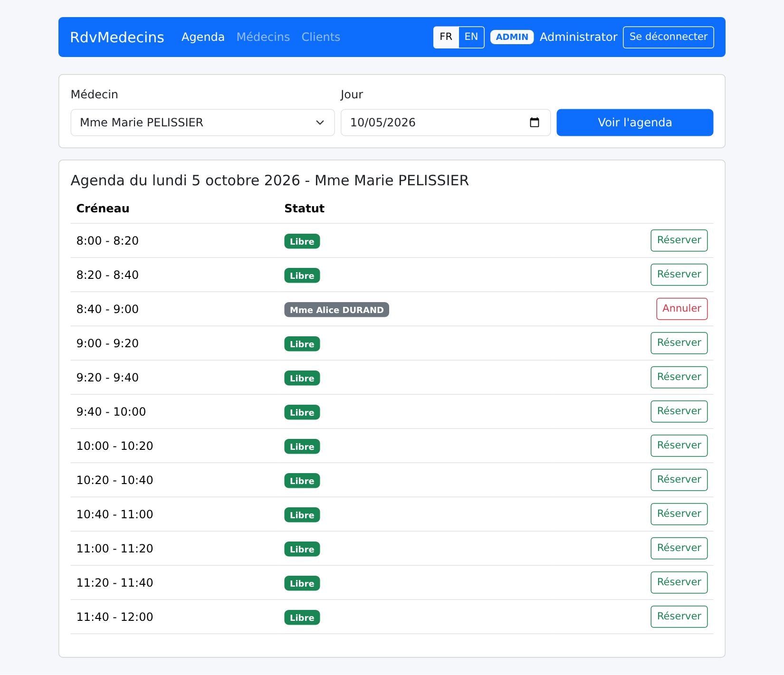This screenshot has width=784, height=675.
Task: Reserve the 8:00 - 8:20 slot
Action: (679, 240)
